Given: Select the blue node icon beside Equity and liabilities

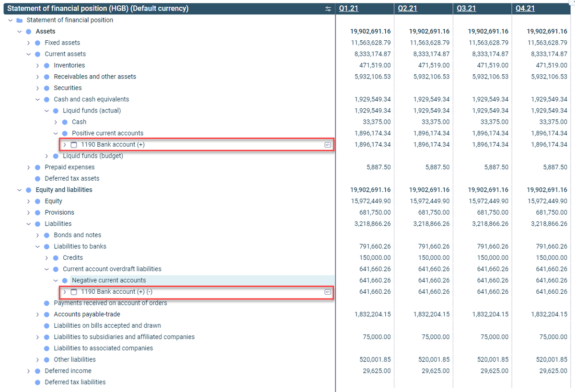Looking at the screenshot, I should click(x=28, y=189).
